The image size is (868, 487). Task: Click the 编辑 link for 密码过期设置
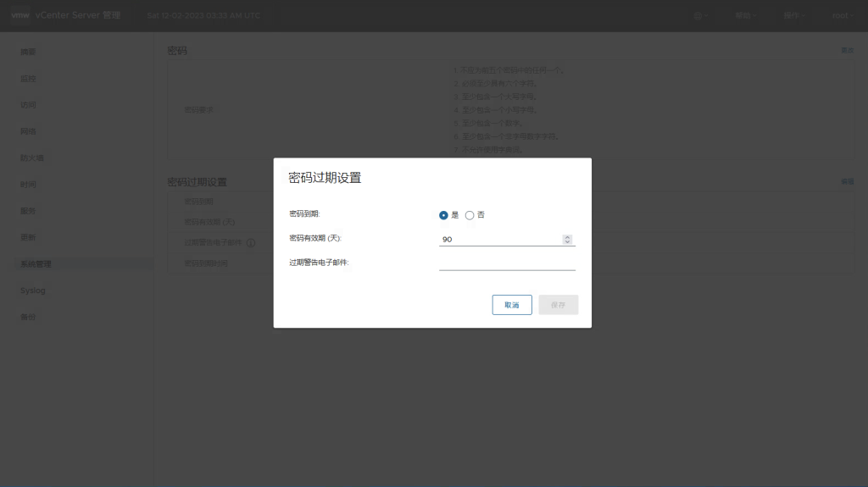(848, 181)
